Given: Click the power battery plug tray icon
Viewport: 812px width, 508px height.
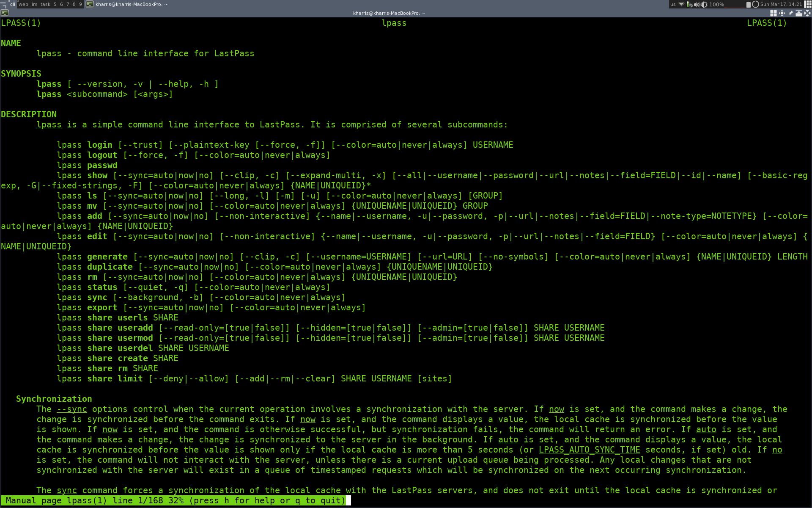Looking at the screenshot, I should coord(689,4).
